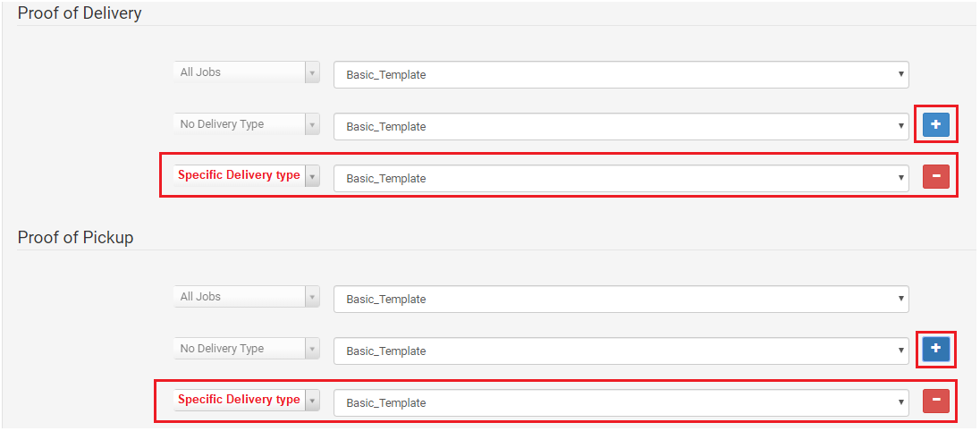Open All Jobs template dropdown under Proof of Pickup

point(621,300)
